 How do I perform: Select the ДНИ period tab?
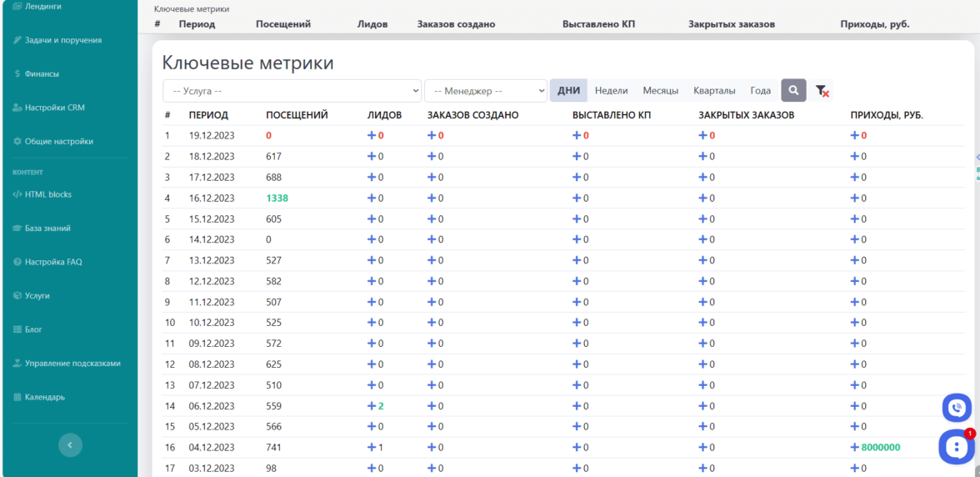[x=568, y=91]
